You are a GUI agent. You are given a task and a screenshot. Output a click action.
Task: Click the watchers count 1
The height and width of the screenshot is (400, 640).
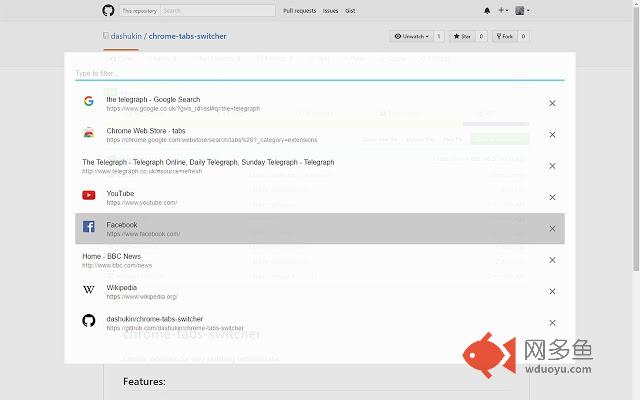pyautogui.click(x=439, y=36)
